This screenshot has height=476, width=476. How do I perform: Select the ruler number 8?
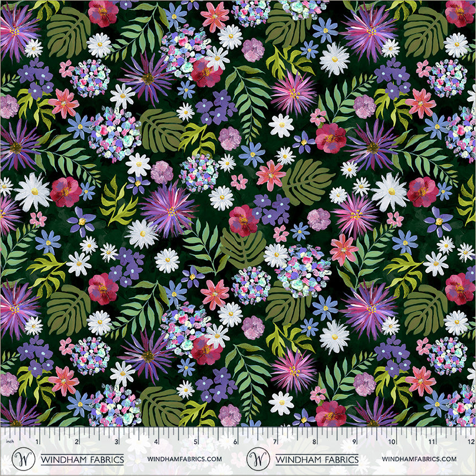[x=314, y=441]
